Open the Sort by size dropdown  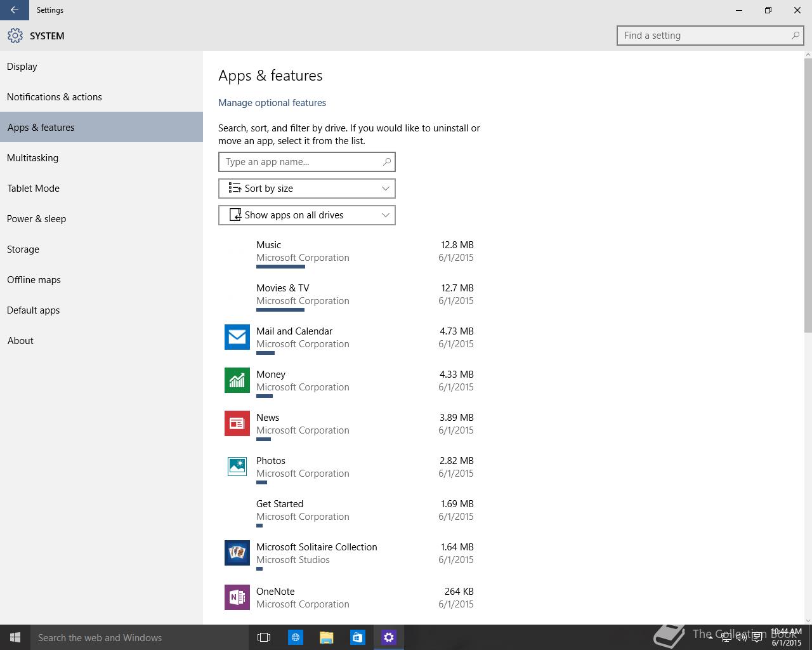307,189
